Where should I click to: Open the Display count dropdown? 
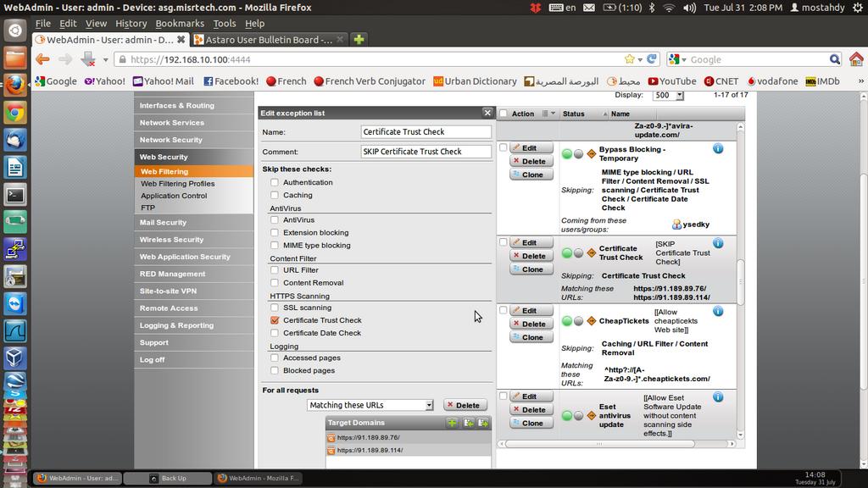tap(667, 96)
